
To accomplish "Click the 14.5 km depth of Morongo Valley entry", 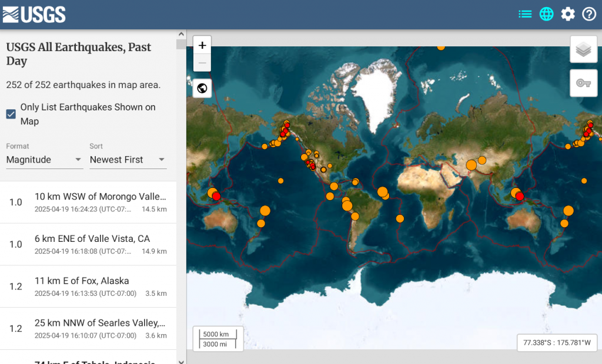I will coord(154,209).
